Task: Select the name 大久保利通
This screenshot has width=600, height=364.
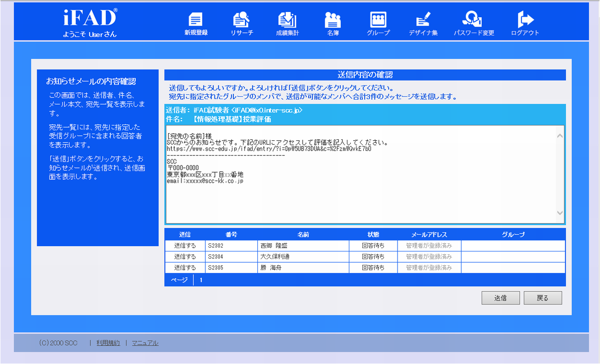Action: point(275,256)
